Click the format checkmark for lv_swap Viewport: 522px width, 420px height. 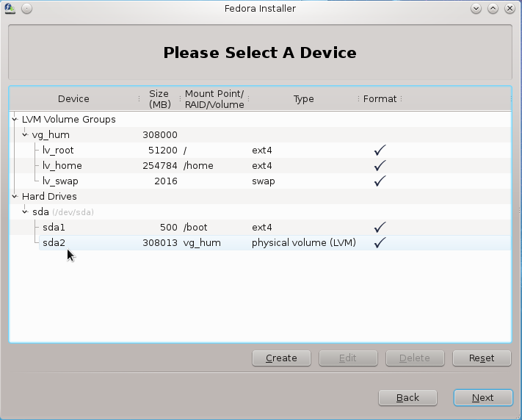click(380, 181)
